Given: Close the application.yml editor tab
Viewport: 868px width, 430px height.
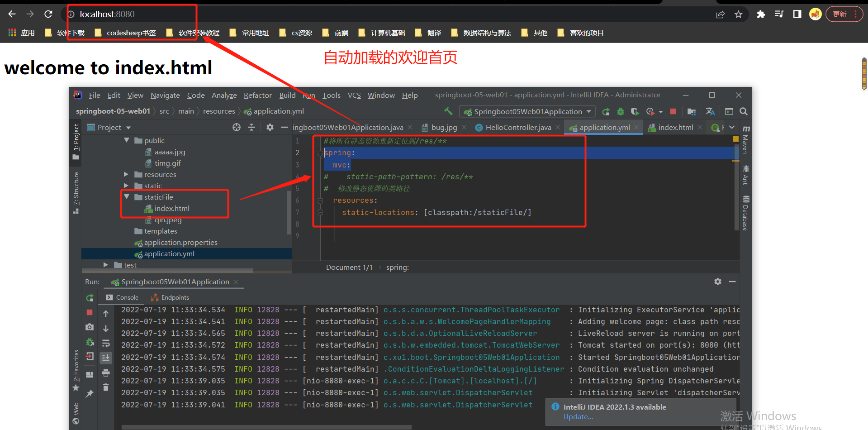Looking at the screenshot, I should click(x=636, y=128).
